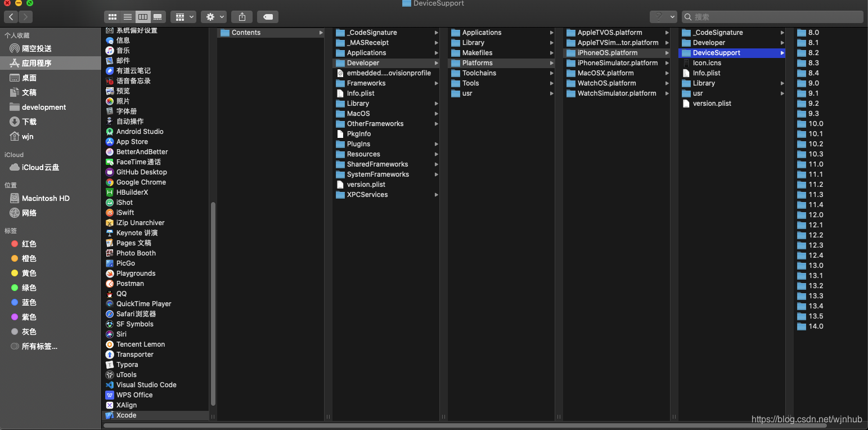Viewport: 868px width, 430px height.
Task: Select version.plist in the iPhoneOS.platform column
Action: [732, 104]
